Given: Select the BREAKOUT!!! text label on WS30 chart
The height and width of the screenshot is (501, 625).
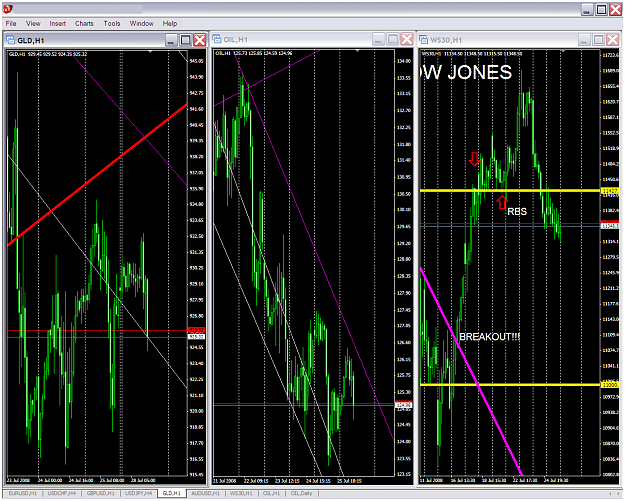Looking at the screenshot, I should [x=489, y=337].
